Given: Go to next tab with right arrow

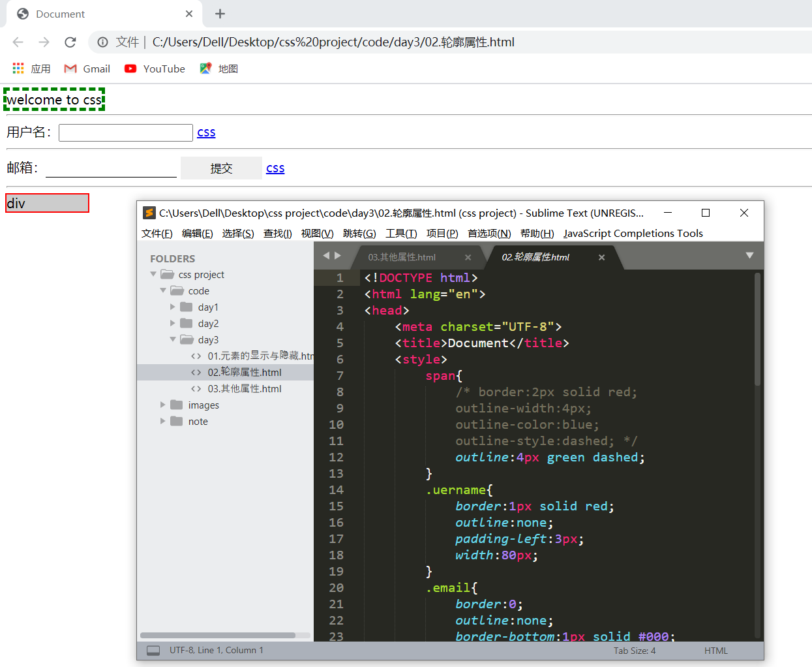Looking at the screenshot, I should 338,256.
